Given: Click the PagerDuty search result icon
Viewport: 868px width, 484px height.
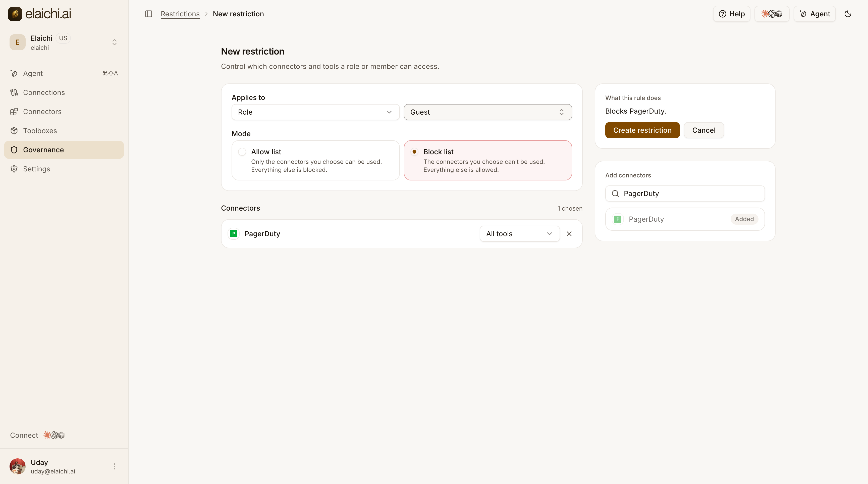Looking at the screenshot, I should click(618, 219).
